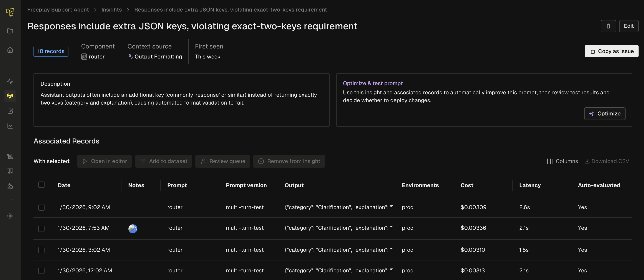Go to the home icon in sidebar

click(x=10, y=50)
